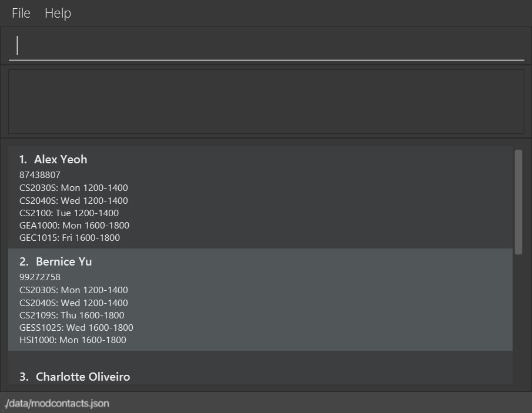Click Alex Yeoh's phone number 87438807
The width and height of the screenshot is (532, 413).
(x=40, y=175)
